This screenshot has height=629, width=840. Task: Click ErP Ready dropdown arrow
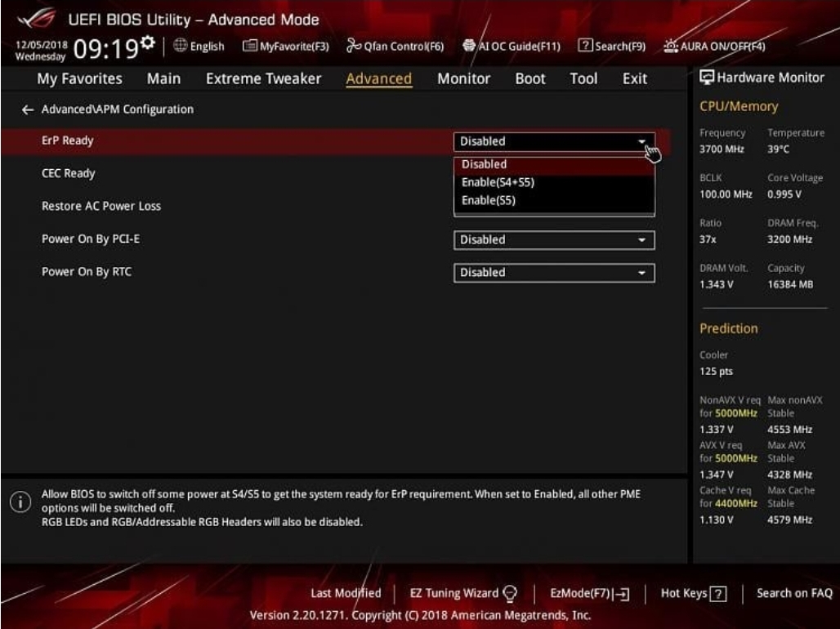click(x=641, y=141)
